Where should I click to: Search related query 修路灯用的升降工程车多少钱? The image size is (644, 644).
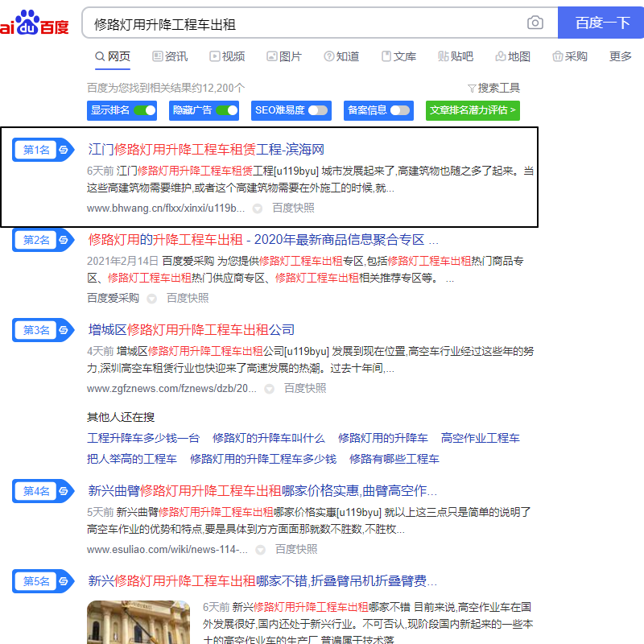coord(263,459)
